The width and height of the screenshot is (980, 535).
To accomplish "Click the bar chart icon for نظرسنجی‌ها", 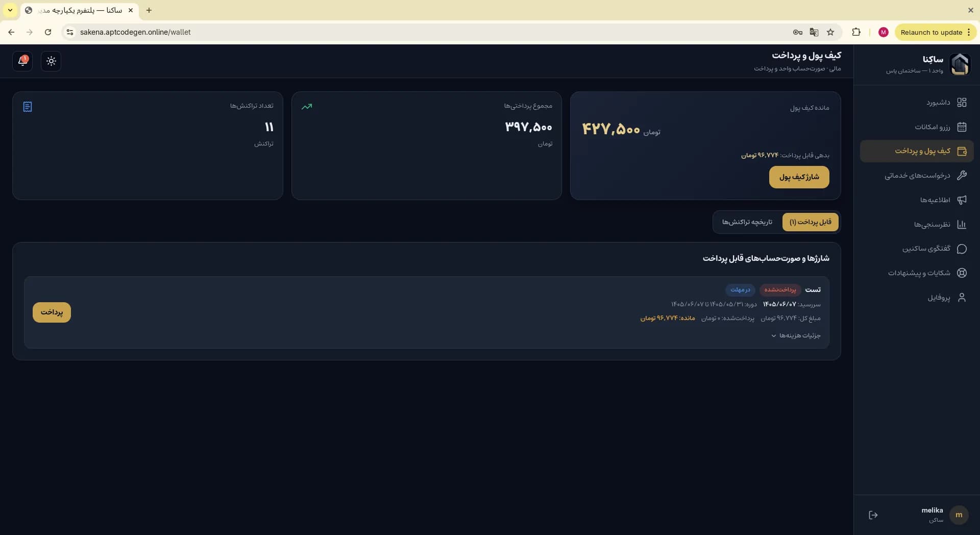I will coord(962,225).
